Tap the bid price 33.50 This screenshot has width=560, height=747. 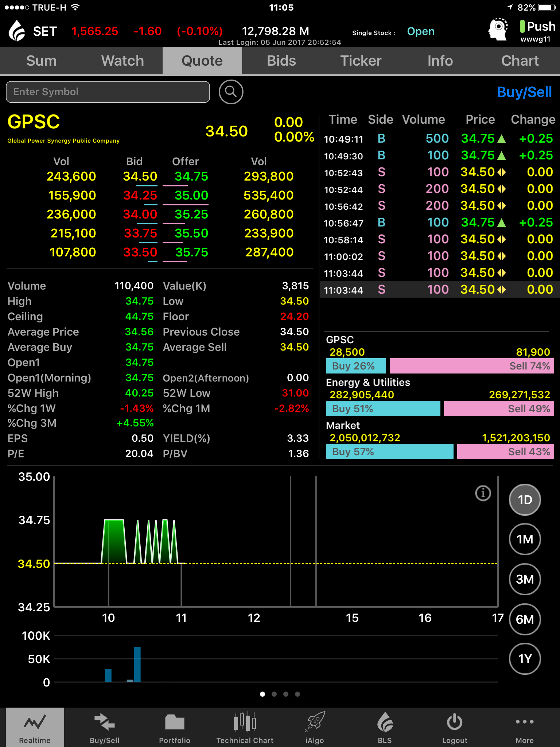click(x=140, y=252)
